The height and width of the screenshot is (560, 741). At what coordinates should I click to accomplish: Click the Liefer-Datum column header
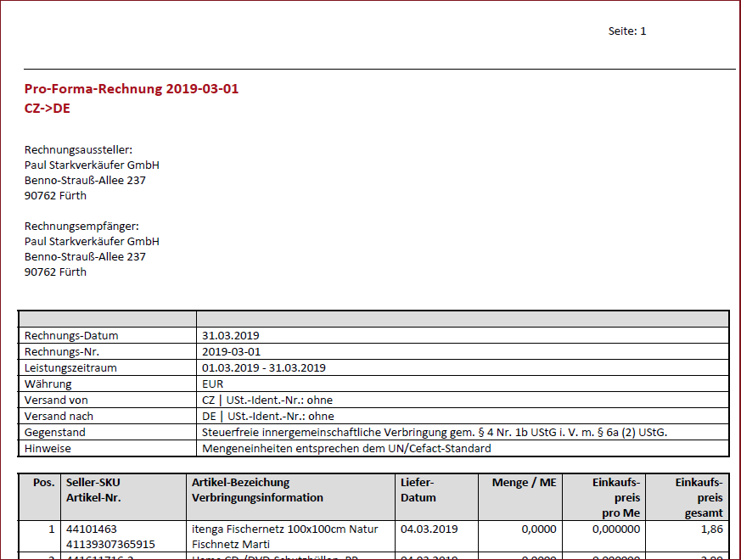[x=418, y=490]
